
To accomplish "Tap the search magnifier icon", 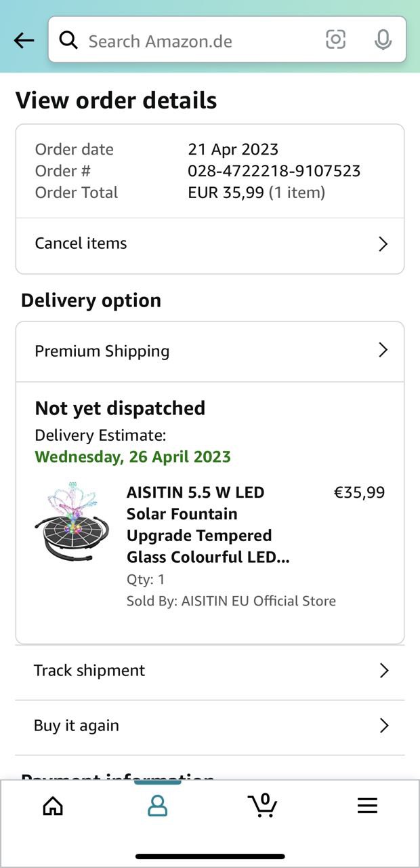I will coord(68,41).
